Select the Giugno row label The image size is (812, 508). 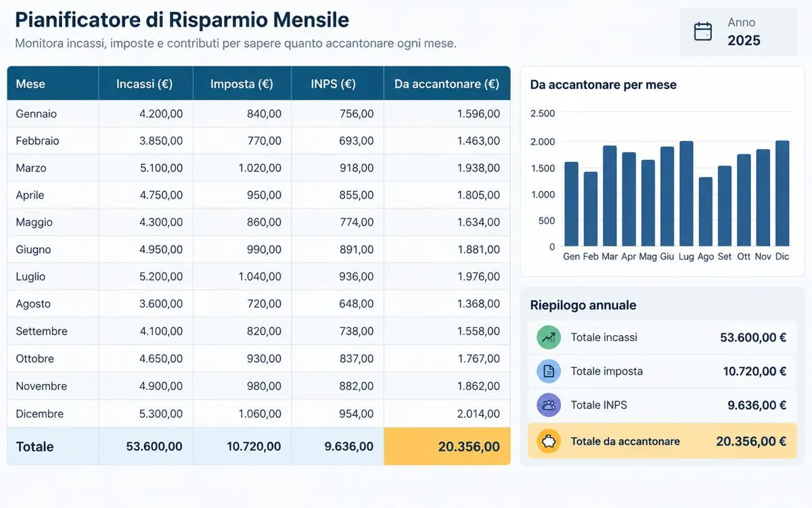pyautogui.click(x=33, y=249)
